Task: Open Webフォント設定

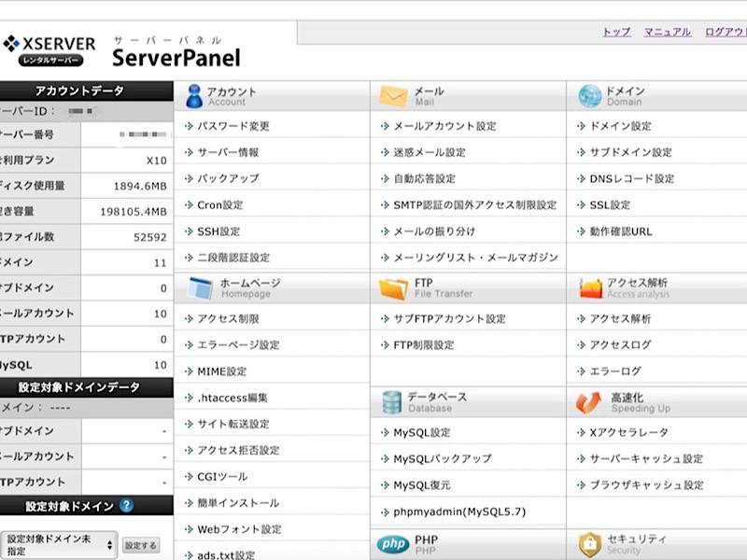Action: tap(240, 529)
